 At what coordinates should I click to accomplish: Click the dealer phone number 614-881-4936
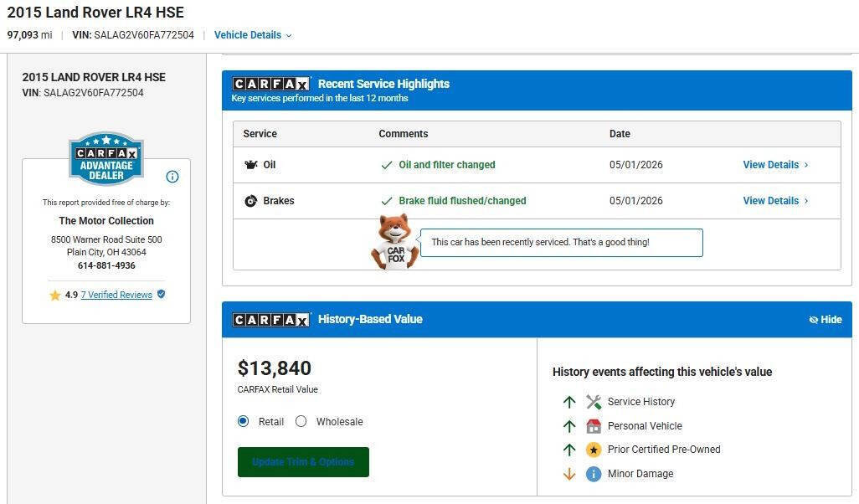[x=106, y=265]
